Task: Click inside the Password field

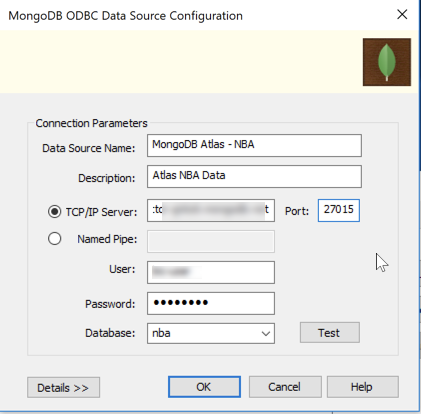Action: (211, 303)
